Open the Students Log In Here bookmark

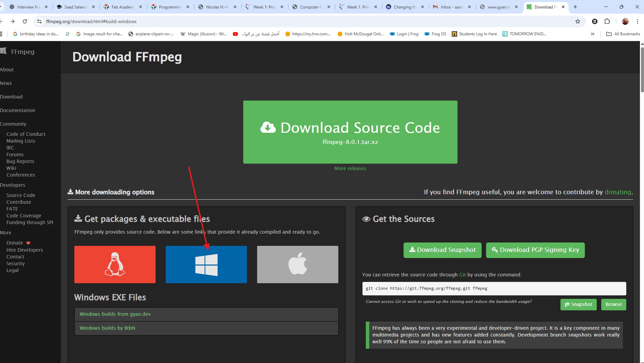pyautogui.click(x=474, y=34)
